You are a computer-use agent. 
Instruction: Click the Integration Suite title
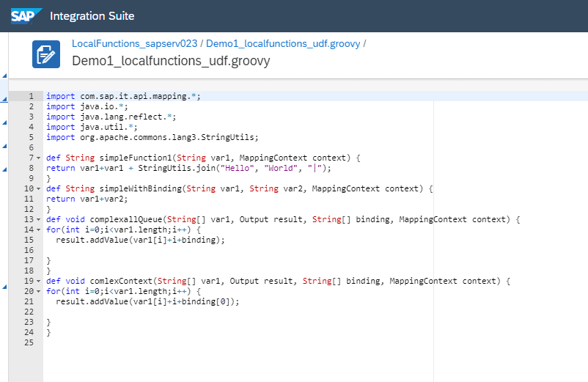point(92,16)
